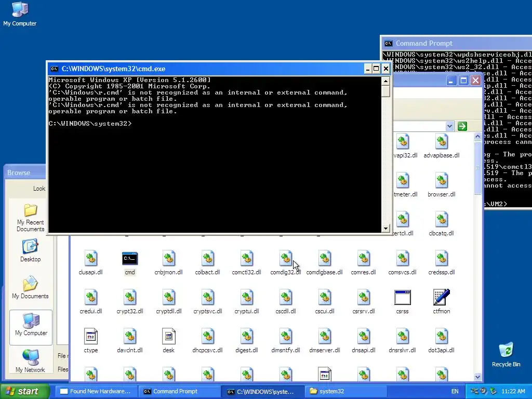Select the comctl32.dll file
532x399 pixels.
tap(247, 263)
